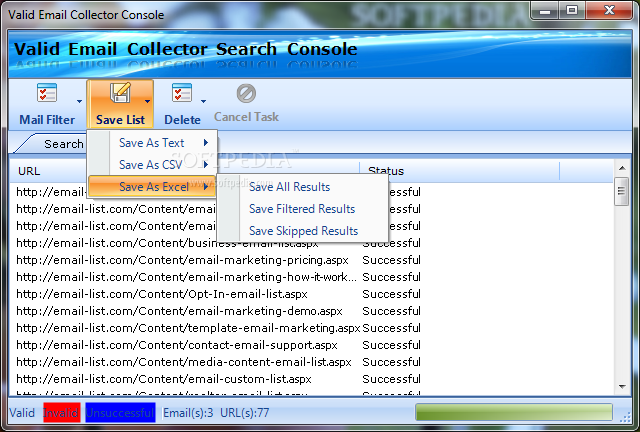Click the red Invalid legend swatch

click(x=60, y=412)
